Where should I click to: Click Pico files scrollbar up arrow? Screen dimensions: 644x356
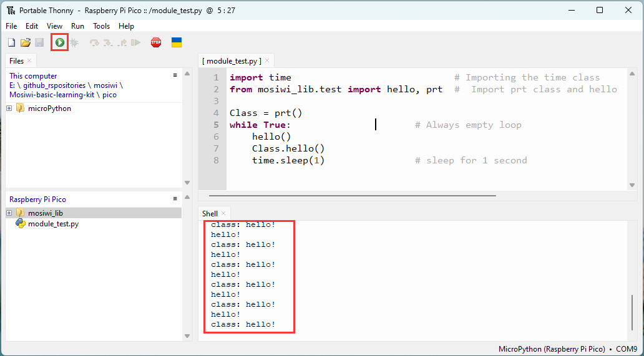click(x=187, y=197)
